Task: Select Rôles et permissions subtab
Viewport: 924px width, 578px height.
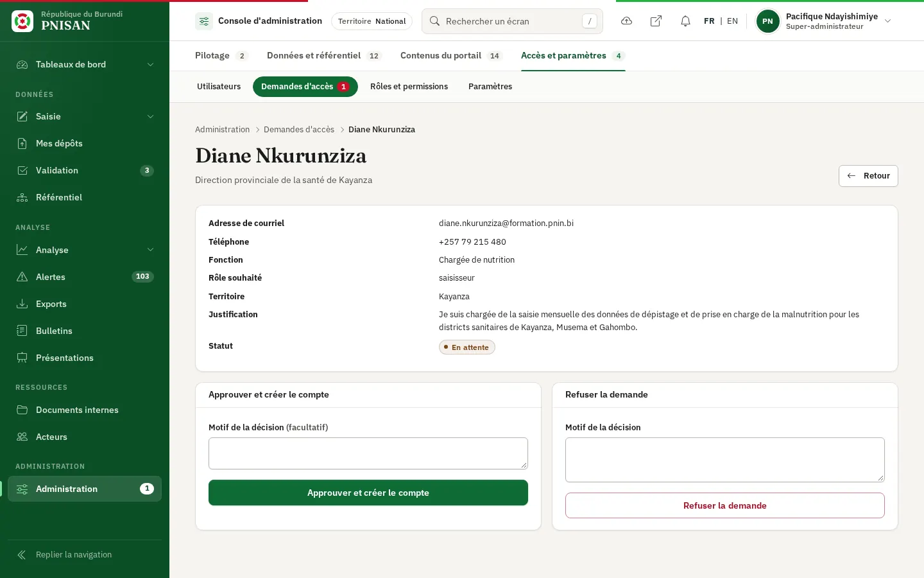Action: [409, 87]
